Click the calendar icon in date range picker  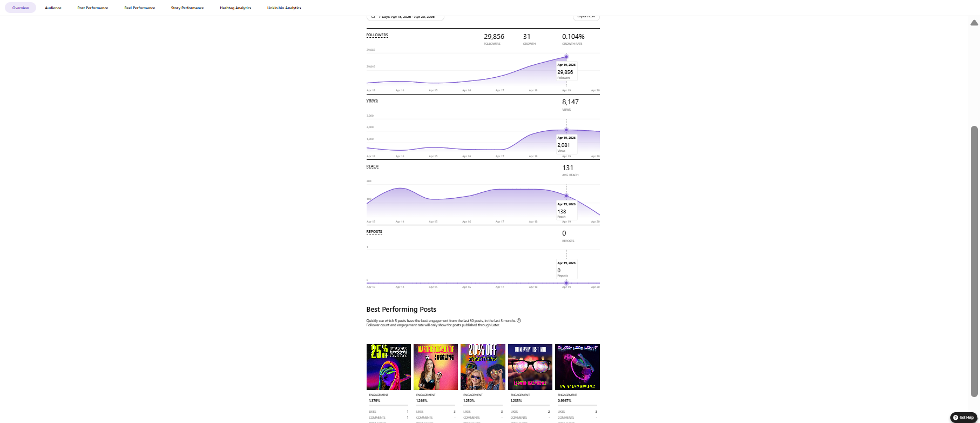tap(373, 17)
